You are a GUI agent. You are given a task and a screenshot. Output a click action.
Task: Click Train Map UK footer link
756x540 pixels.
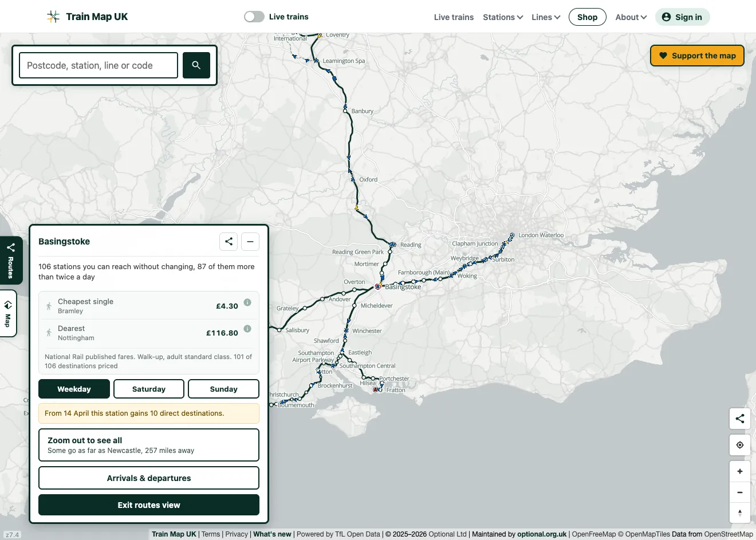[174, 534]
